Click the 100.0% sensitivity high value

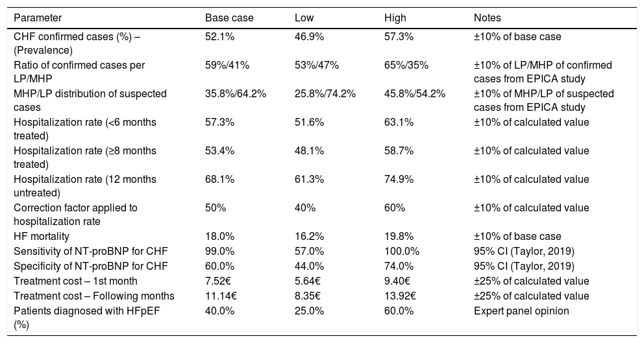[x=400, y=251]
